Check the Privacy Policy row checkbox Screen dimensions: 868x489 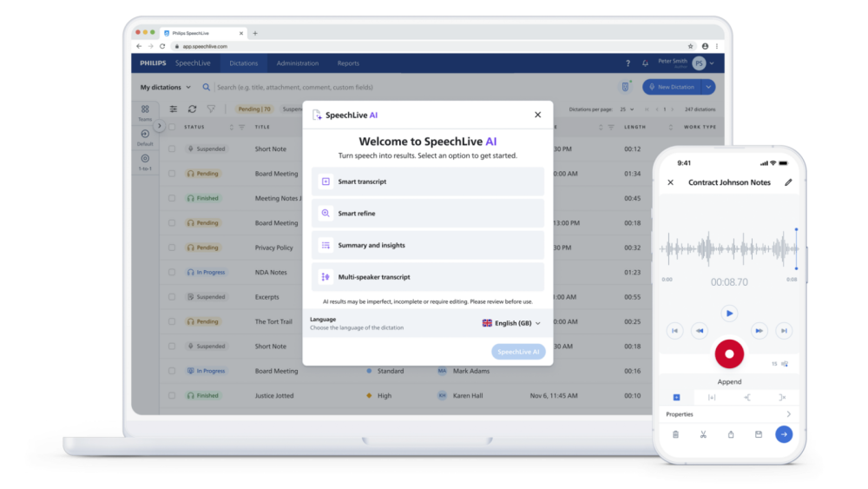[x=172, y=248]
